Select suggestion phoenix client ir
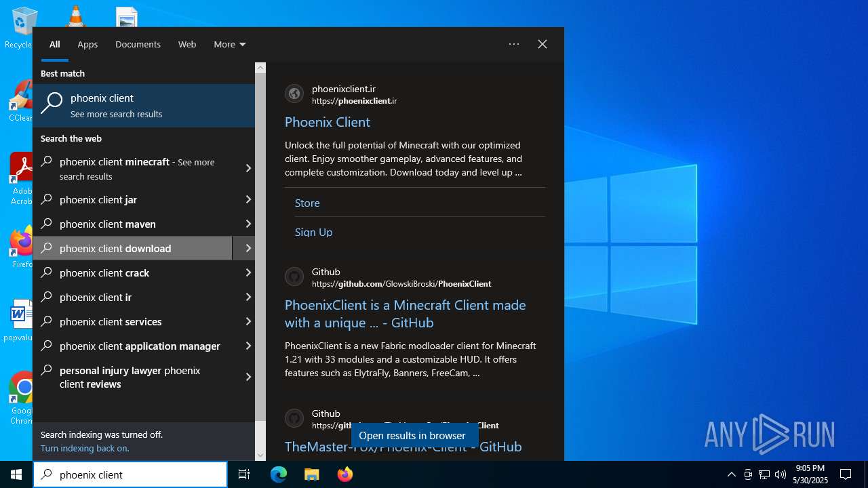This screenshot has height=488, width=868. click(132, 297)
